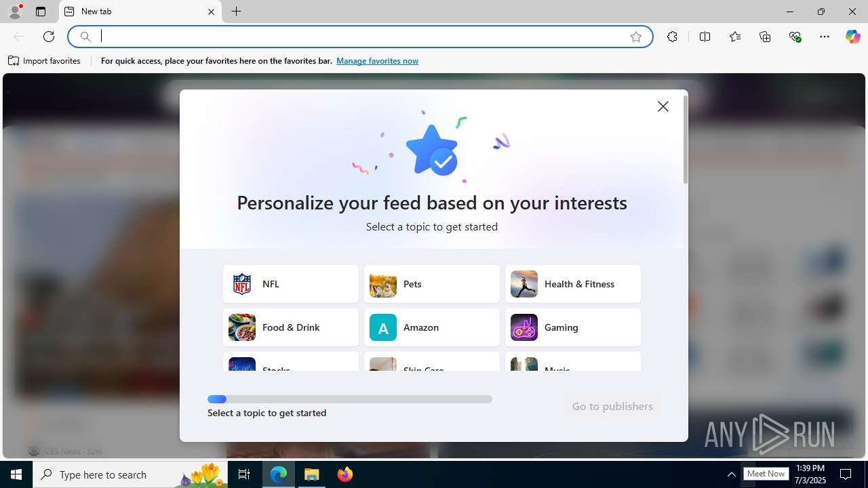Click the Go to publishers button
The image size is (868, 488).
coord(612,407)
